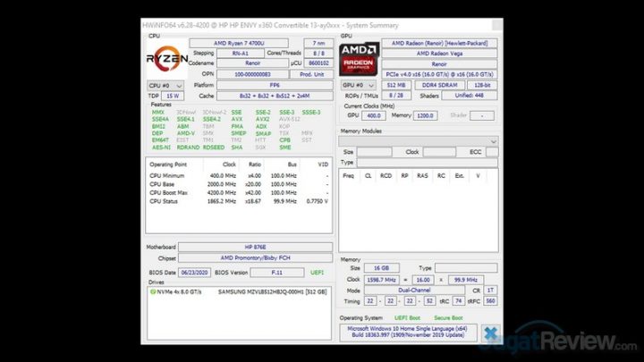
Task: Click the DDR4 SDRAM field
Action: [x=439, y=85]
